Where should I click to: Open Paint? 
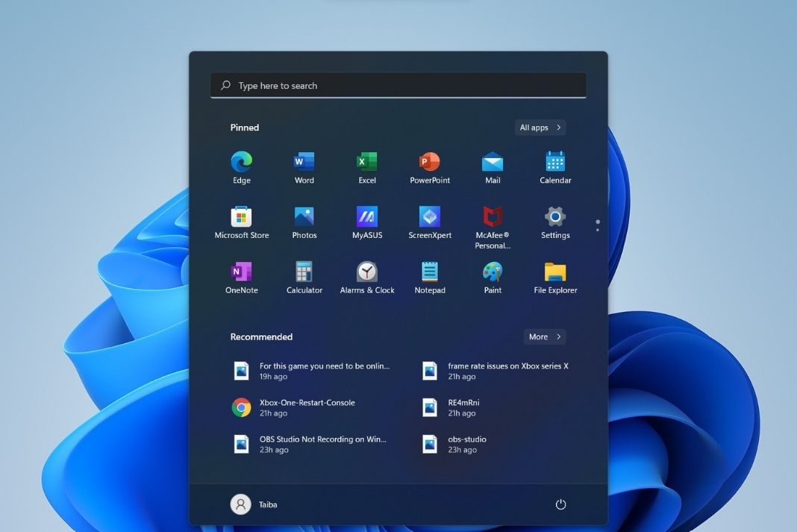click(492, 277)
